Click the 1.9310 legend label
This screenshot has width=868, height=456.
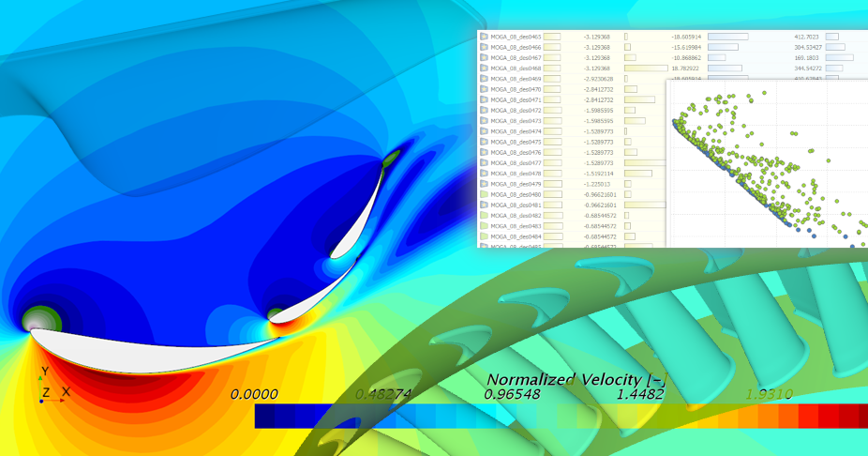(769, 394)
